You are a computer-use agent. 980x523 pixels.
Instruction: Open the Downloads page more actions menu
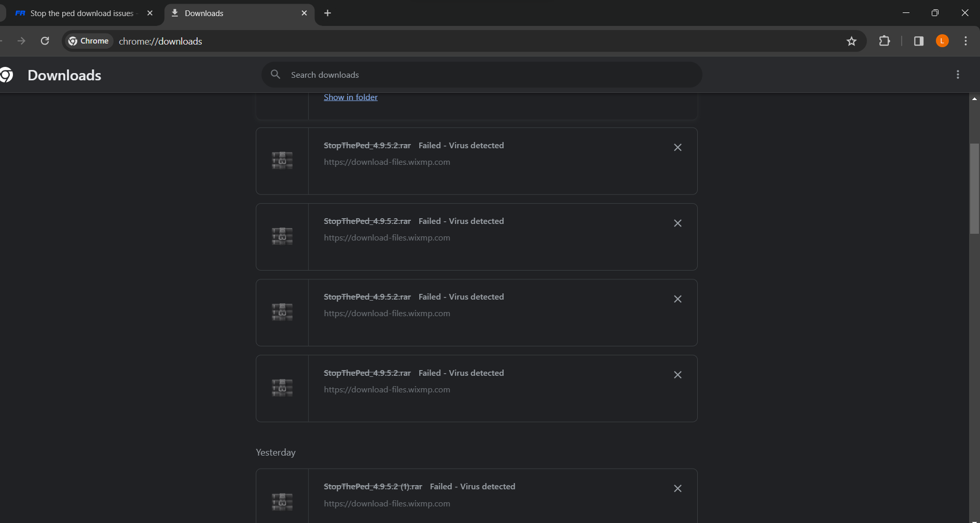958,75
